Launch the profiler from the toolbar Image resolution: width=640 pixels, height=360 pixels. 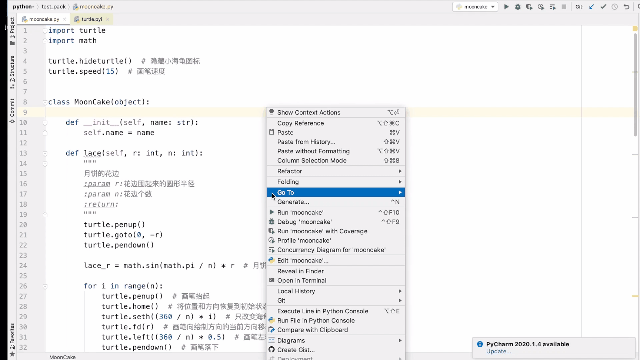541,7
